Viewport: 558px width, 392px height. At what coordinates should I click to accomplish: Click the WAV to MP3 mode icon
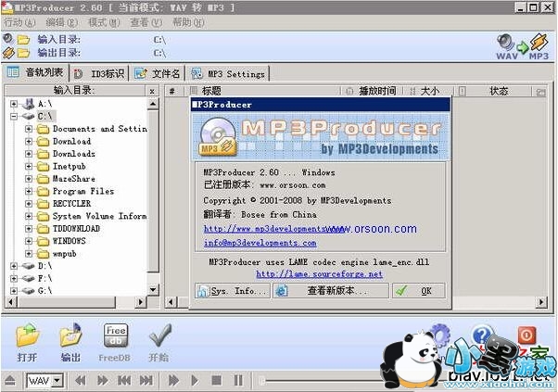pos(523,46)
